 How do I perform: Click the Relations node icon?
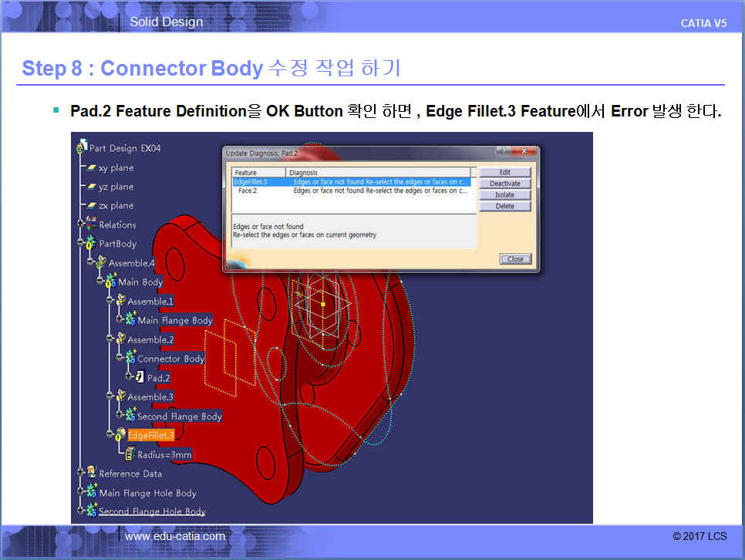point(91,224)
